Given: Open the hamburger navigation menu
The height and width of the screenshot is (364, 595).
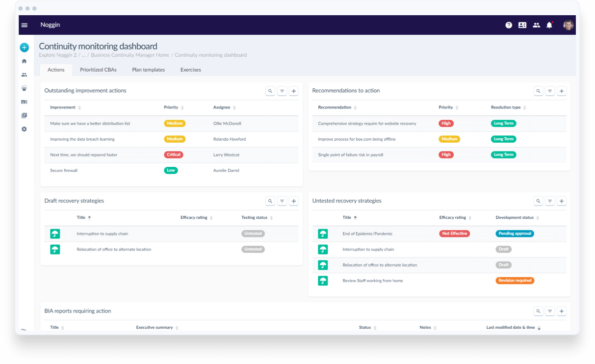Looking at the screenshot, I should pos(25,25).
